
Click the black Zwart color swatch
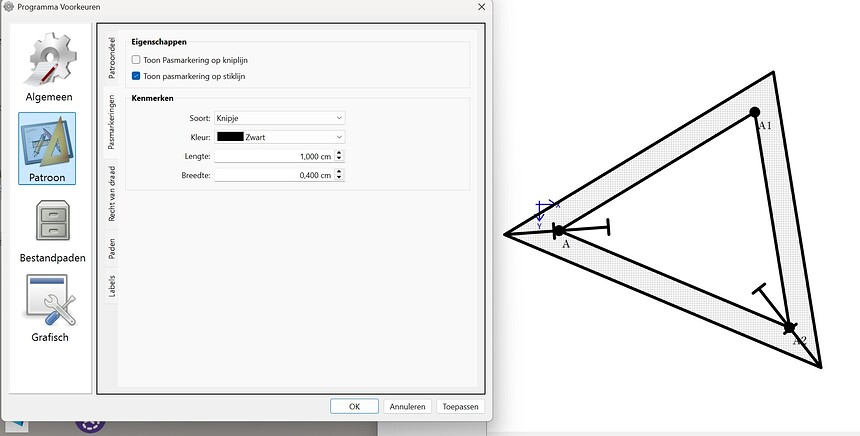coord(230,137)
